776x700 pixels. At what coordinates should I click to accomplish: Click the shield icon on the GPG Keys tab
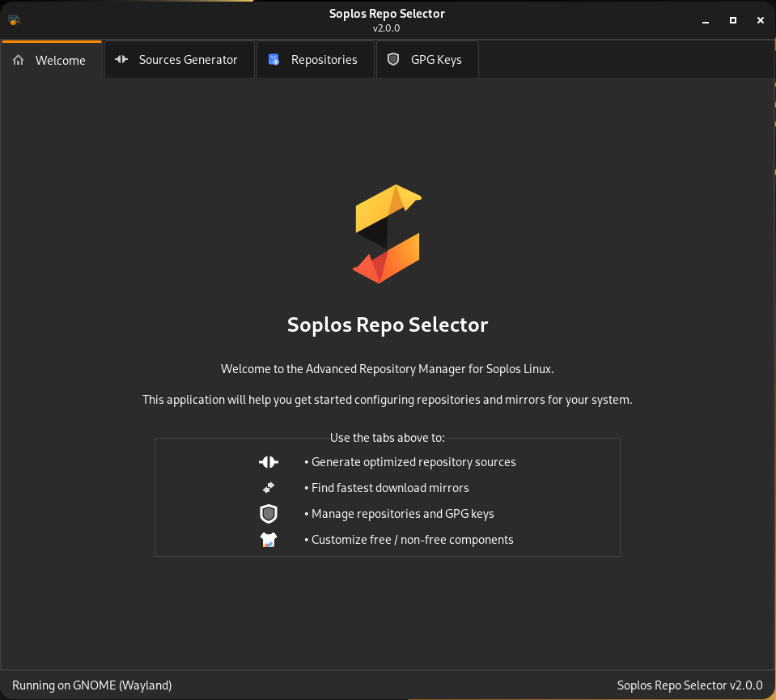coord(393,59)
